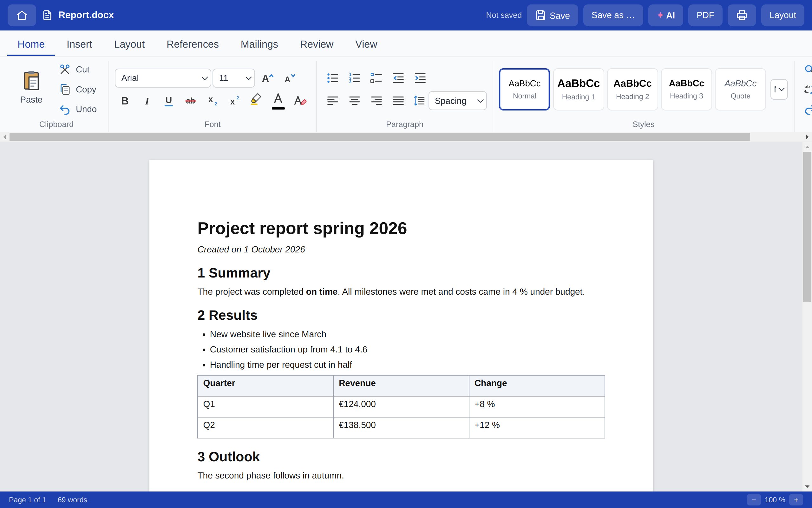Increase paragraph indent
This screenshot has height=508, width=812.
pos(420,78)
